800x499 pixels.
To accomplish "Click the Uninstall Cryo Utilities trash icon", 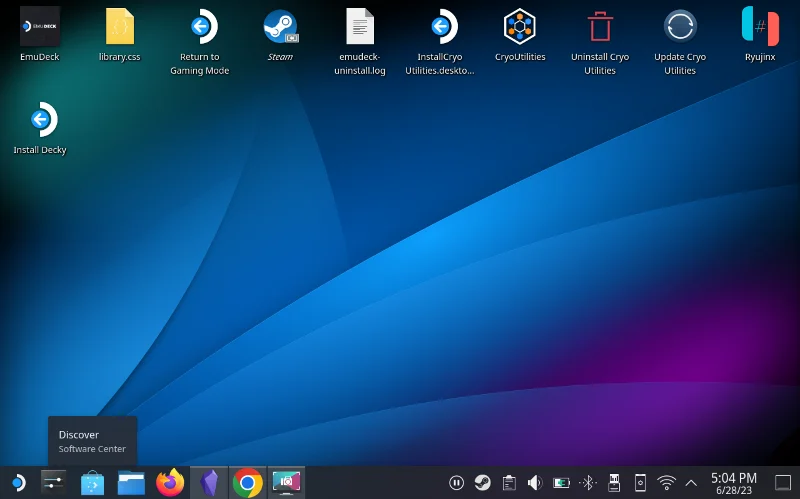I will tap(600, 27).
